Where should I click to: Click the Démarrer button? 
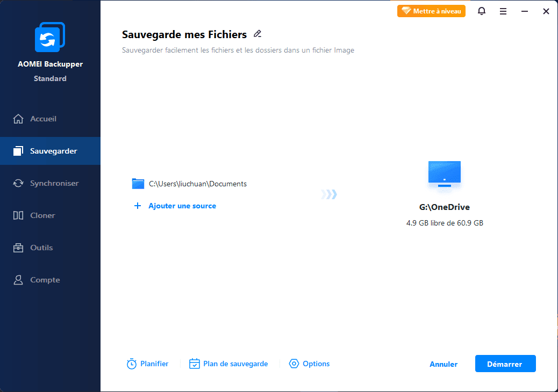tap(505, 364)
